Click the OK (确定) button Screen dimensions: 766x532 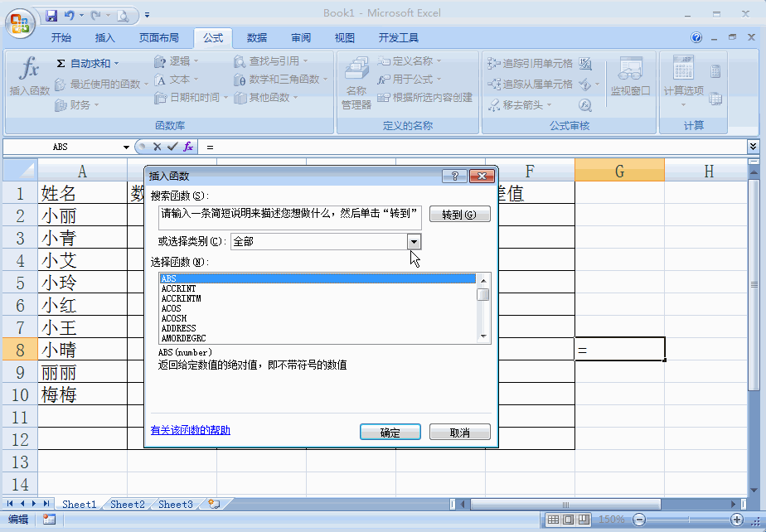[x=390, y=433]
